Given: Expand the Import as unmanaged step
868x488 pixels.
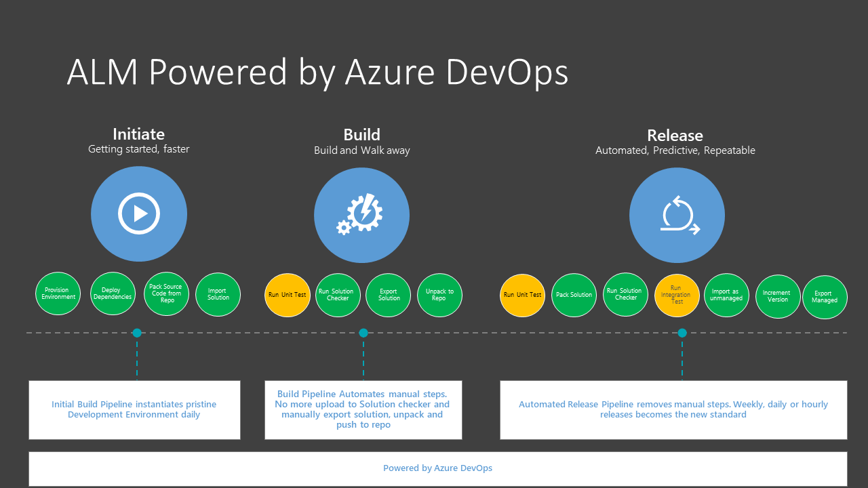Looking at the screenshot, I should click(x=726, y=296).
